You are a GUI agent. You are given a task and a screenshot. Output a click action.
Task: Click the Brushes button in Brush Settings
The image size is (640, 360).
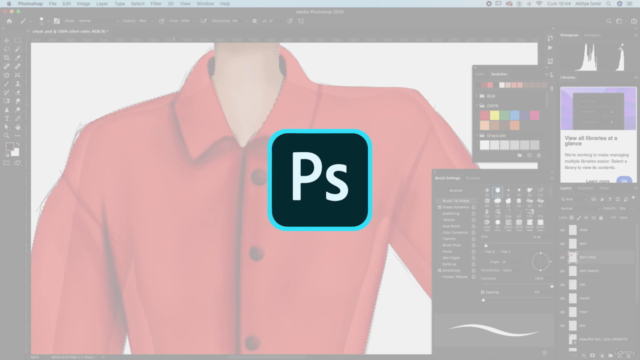pyautogui.click(x=456, y=191)
